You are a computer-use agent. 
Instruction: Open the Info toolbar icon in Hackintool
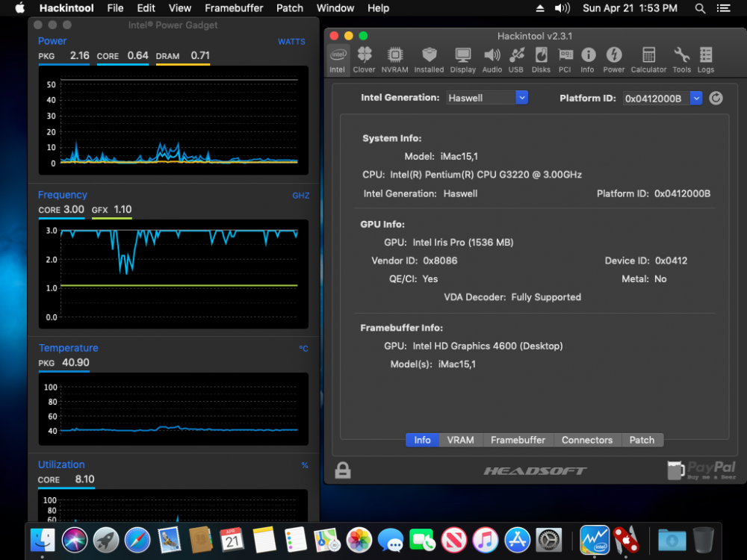coord(588,60)
